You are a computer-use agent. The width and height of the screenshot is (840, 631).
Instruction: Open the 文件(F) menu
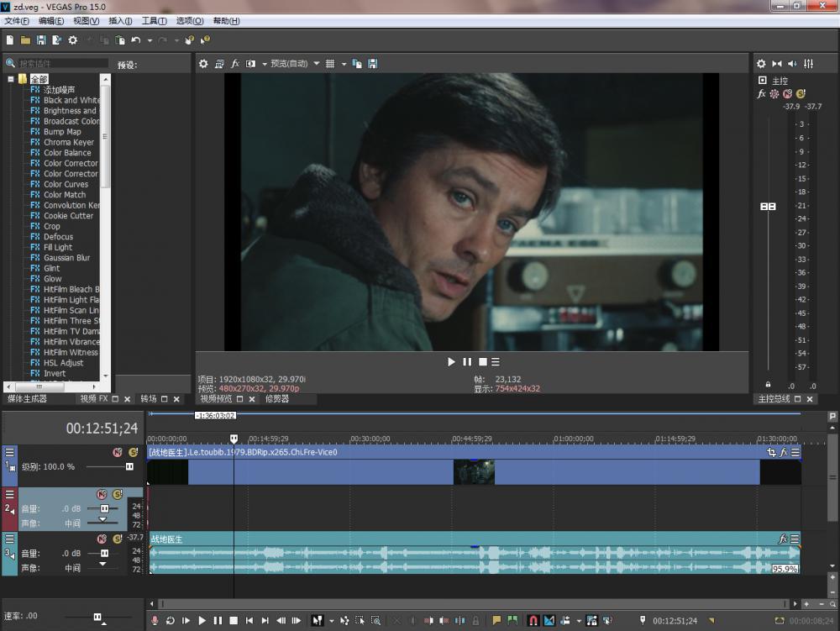[17, 21]
